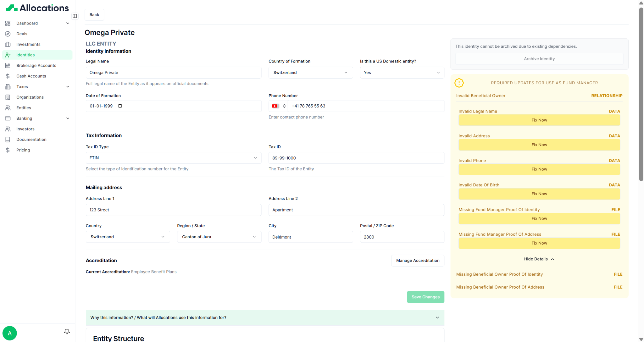Screen dimensions: 644x342
Task: Change the US Domestic entity selection
Action: (x=402, y=73)
